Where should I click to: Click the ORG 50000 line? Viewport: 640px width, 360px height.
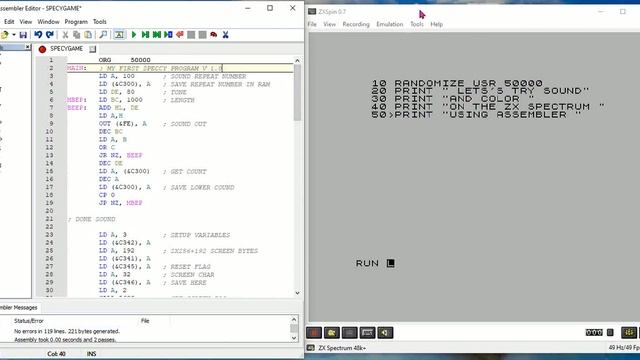point(124,60)
